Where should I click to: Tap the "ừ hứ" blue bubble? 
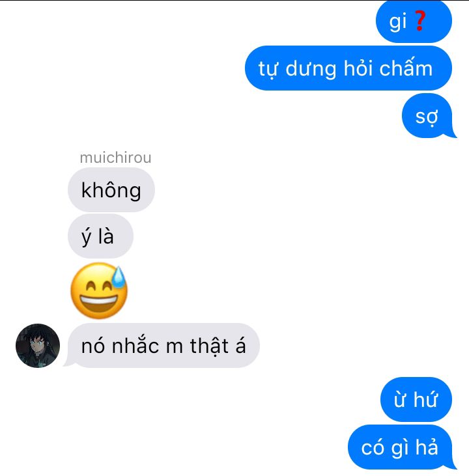(416, 400)
